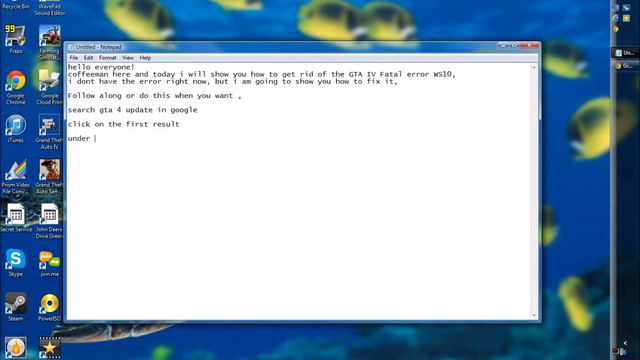Screen dimensions: 640x360
Task: Switch to the Google Chrome taskbar window button
Action: (625, 65)
